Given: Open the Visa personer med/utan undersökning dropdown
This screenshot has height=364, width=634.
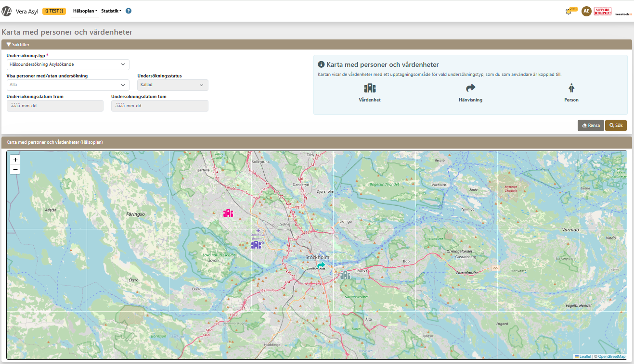Looking at the screenshot, I should (x=68, y=85).
